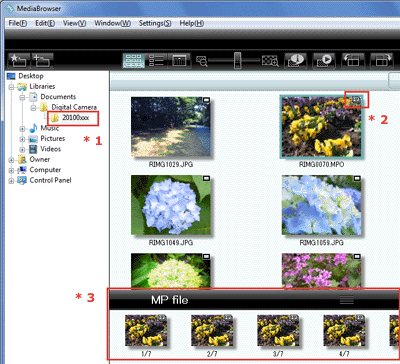Click the zoom in thumbnails icon
The height and width of the screenshot is (364, 400).
[270, 61]
